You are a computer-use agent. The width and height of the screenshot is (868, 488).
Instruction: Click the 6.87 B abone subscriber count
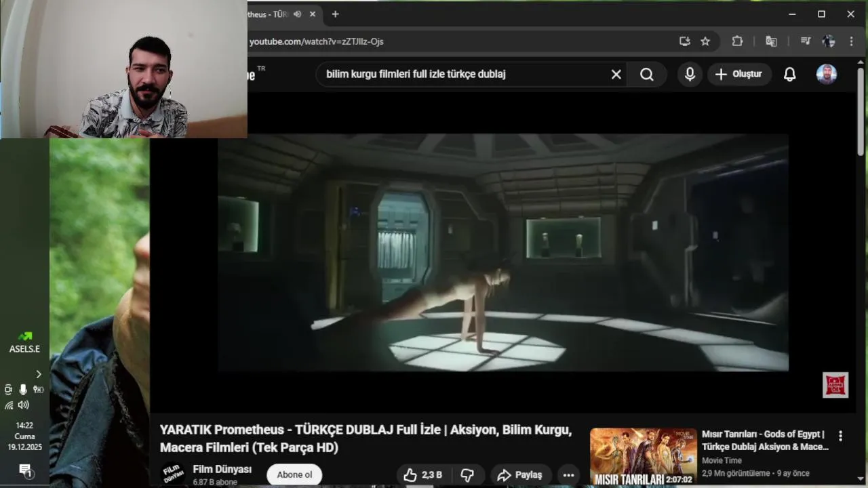tap(215, 483)
